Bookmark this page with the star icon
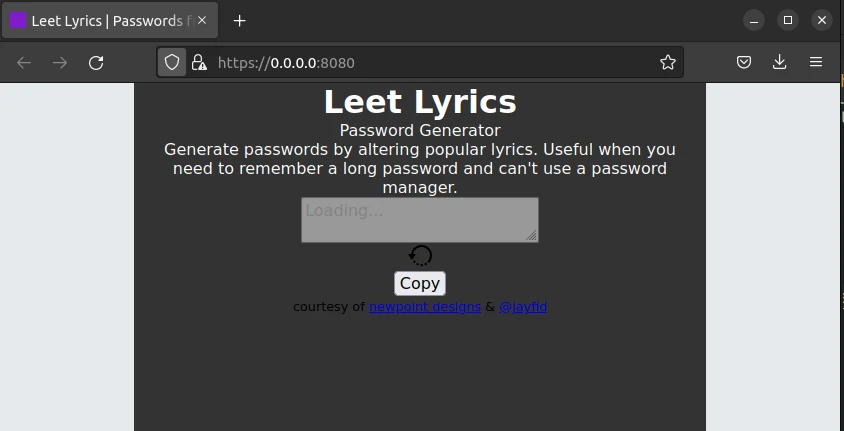This screenshot has height=431, width=844. [668, 63]
